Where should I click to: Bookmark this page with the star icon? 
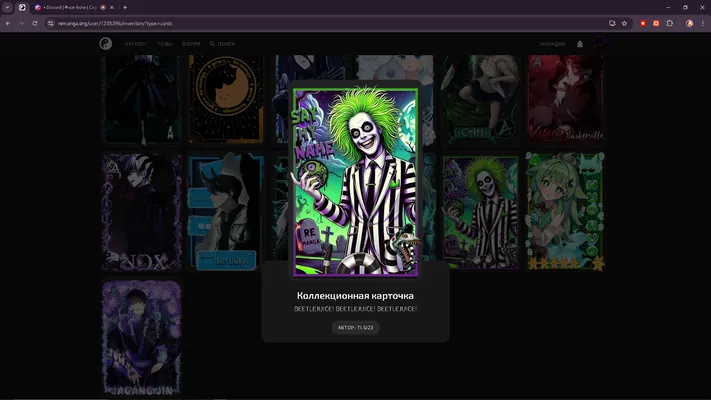pos(624,23)
